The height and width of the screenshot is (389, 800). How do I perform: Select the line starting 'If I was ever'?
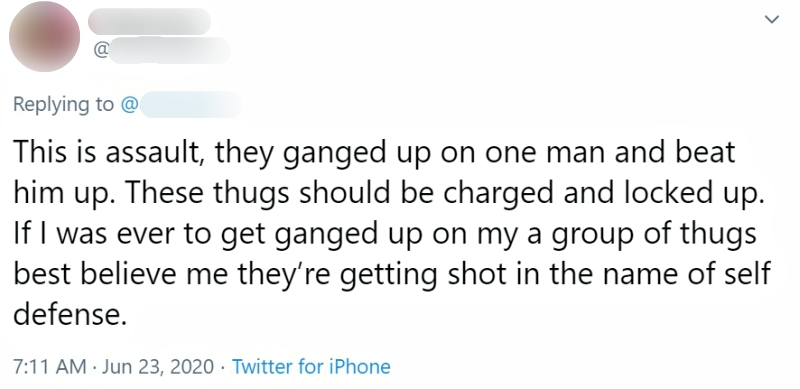(x=385, y=234)
